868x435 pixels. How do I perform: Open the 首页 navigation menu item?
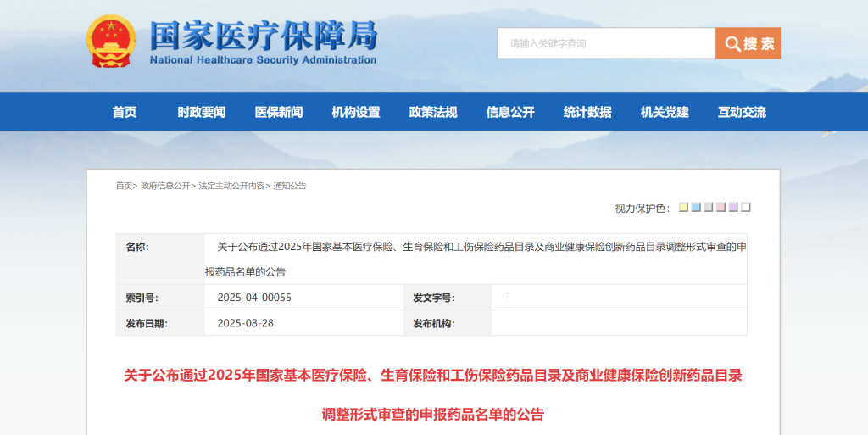coord(125,112)
